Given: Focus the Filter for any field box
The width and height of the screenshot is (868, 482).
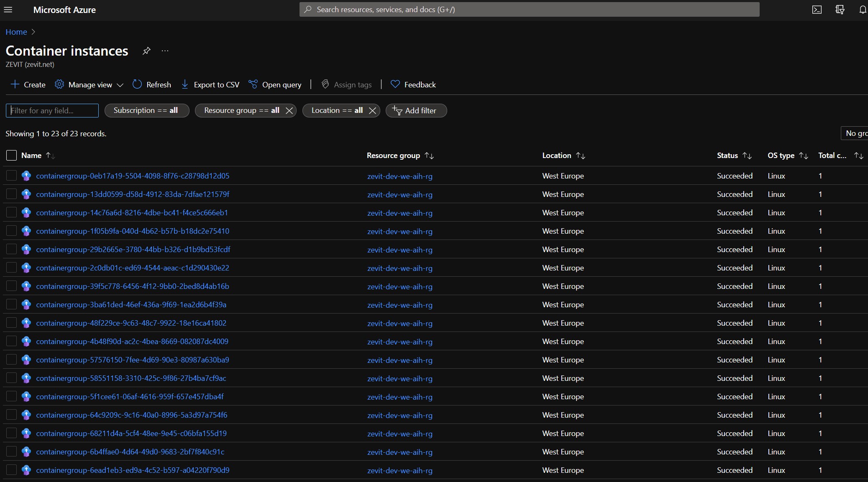Looking at the screenshot, I should [x=52, y=110].
